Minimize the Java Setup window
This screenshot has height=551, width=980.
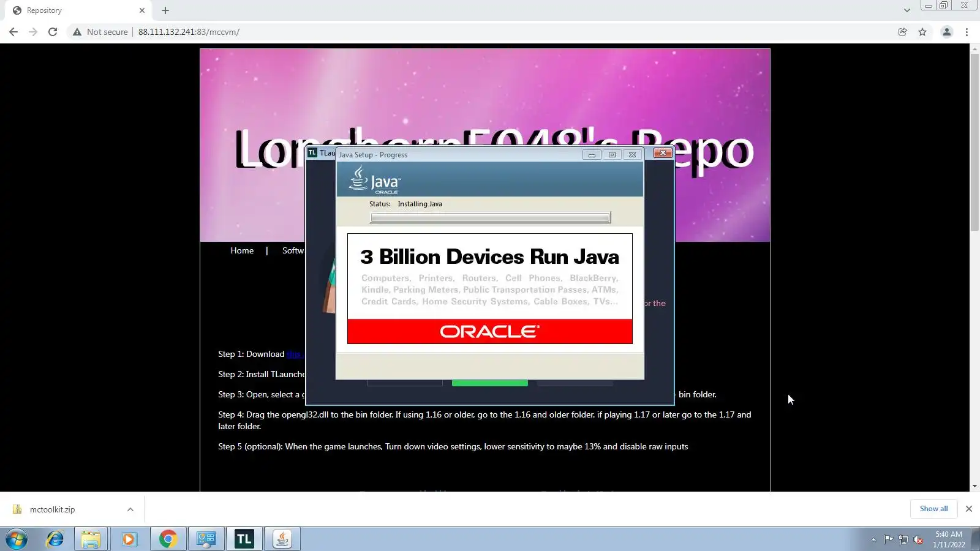point(592,155)
